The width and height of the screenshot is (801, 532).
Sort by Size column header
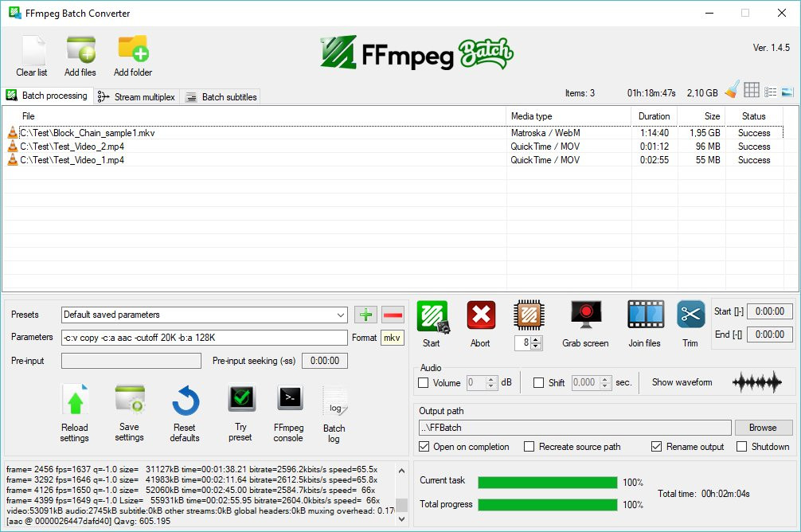pyautogui.click(x=702, y=116)
